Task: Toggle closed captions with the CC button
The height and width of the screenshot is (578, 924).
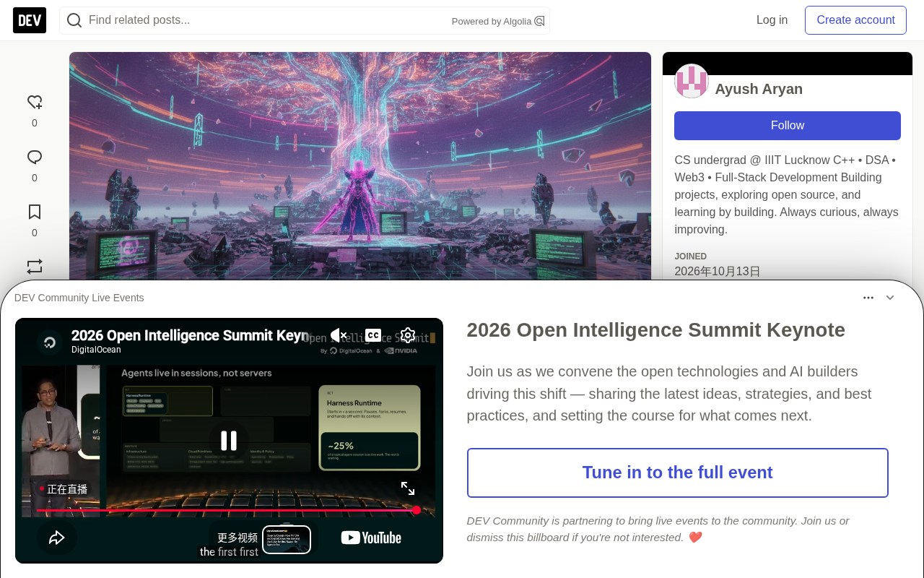Action: point(373,335)
